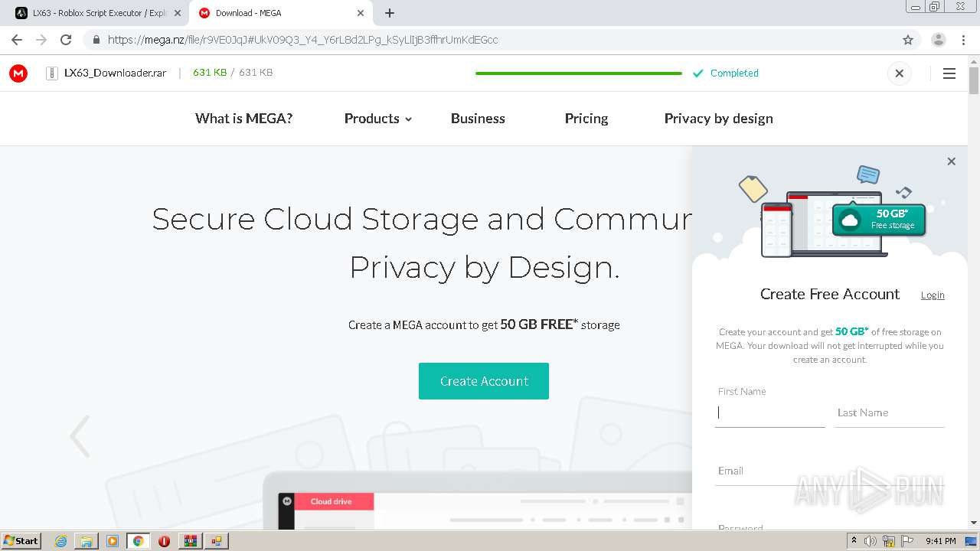Image resolution: width=980 pixels, height=551 pixels.
Task: Click the download progress bar
Action: coord(578,73)
